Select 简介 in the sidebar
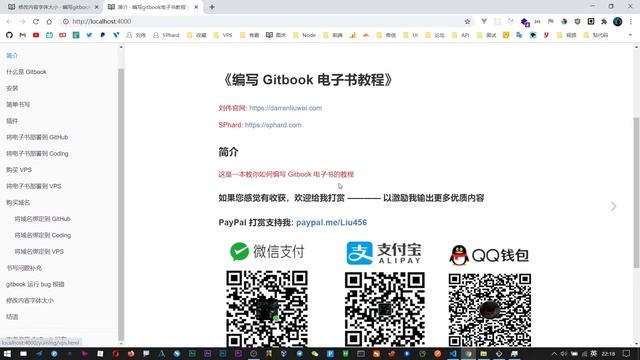Image resolution: width=640 pixels, height=360 pixels. tap(12, 56)
